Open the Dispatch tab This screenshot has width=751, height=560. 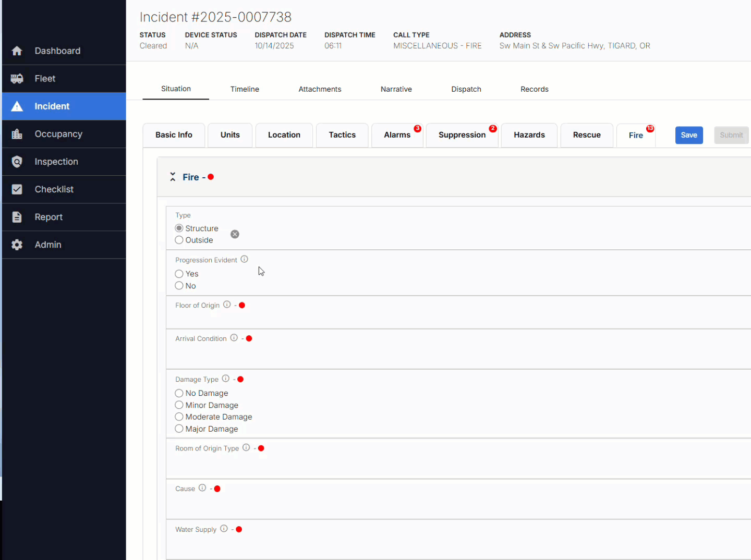point(466,89)
